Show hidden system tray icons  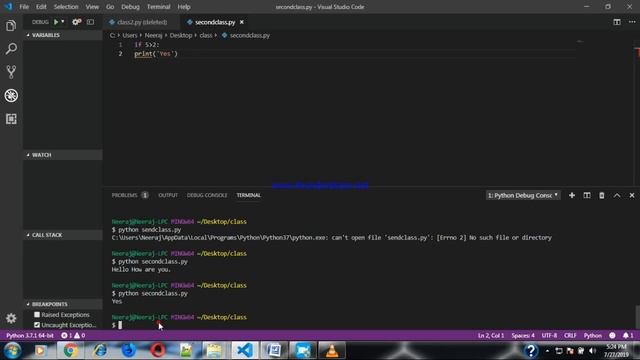click(547, 351)
